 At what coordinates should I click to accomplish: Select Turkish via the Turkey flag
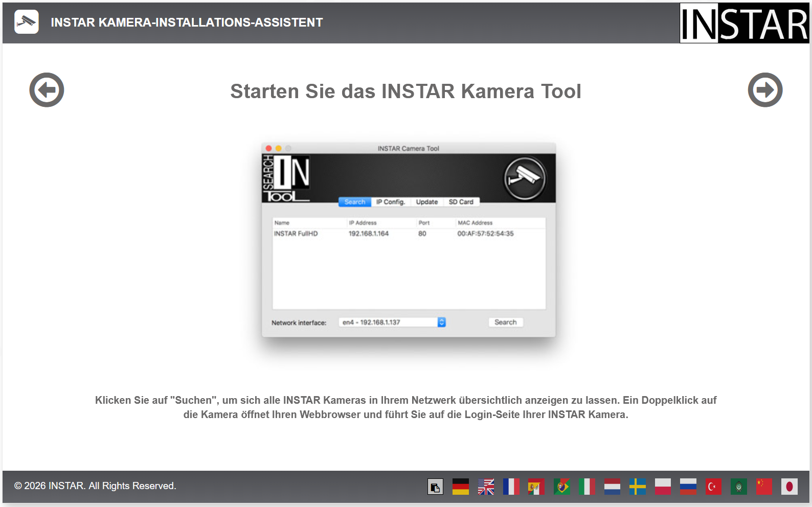(x=714, y=487)
